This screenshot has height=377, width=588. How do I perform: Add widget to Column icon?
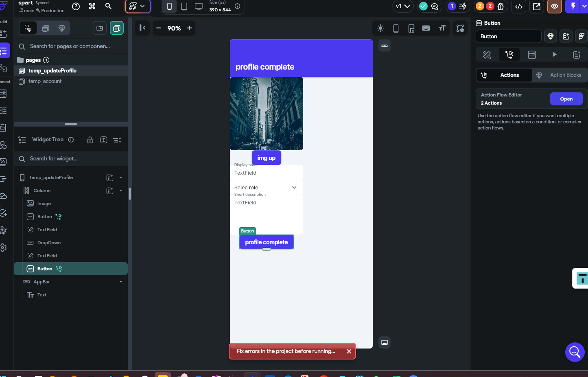110,191
